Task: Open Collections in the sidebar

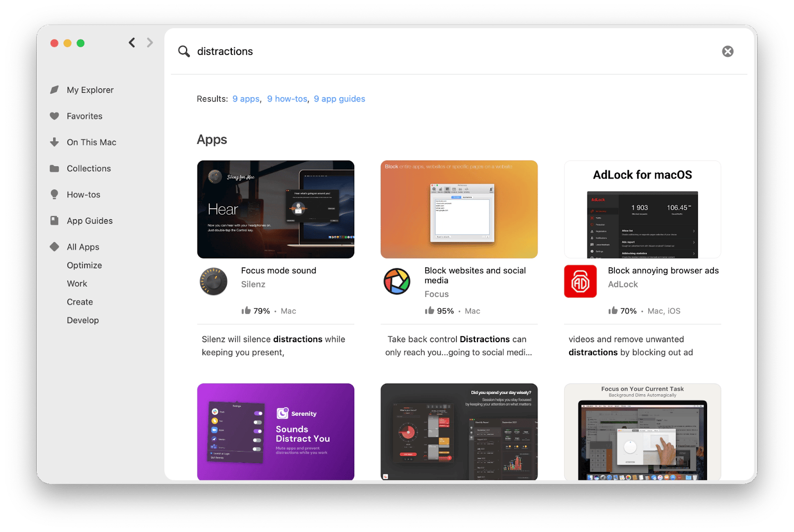Action: click(x=89, y=169)
